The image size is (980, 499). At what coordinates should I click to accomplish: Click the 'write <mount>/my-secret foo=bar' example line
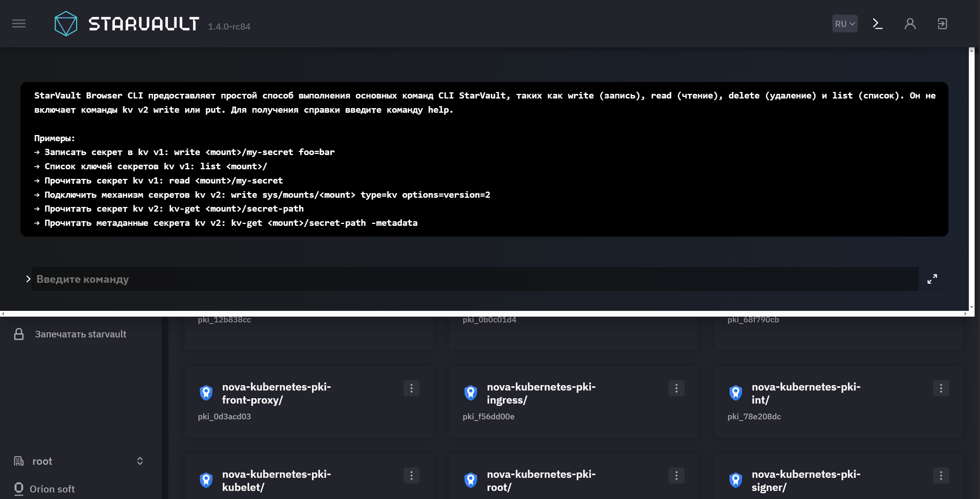point(254,152)
